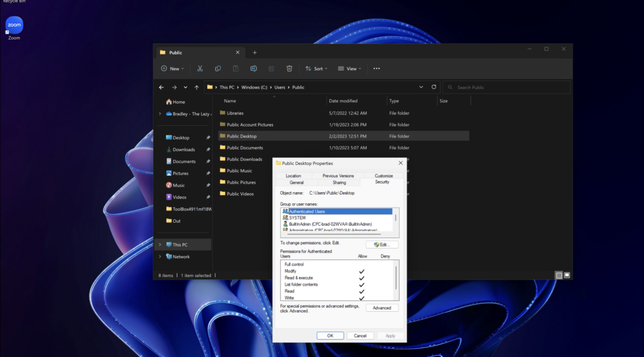Image resolution: width=644 pixels, height=357 pixels.
Task: Click the Share icon in the toolbar
Action: tap(272, 69)
